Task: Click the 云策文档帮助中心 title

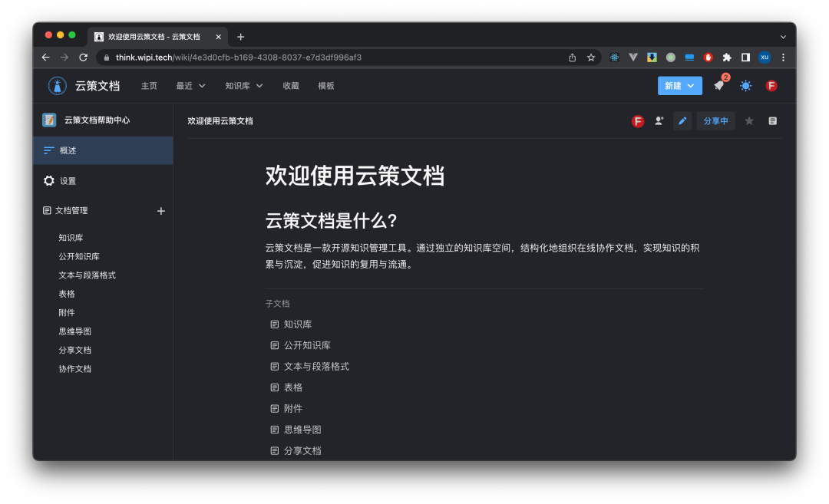Action: (x=97, y=120)
